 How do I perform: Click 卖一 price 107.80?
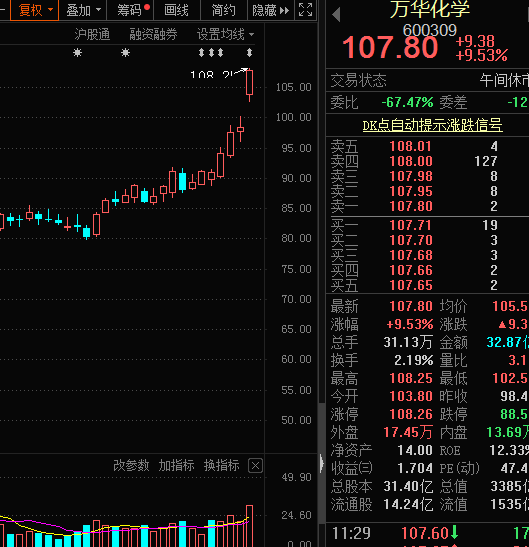coord(411,206)
